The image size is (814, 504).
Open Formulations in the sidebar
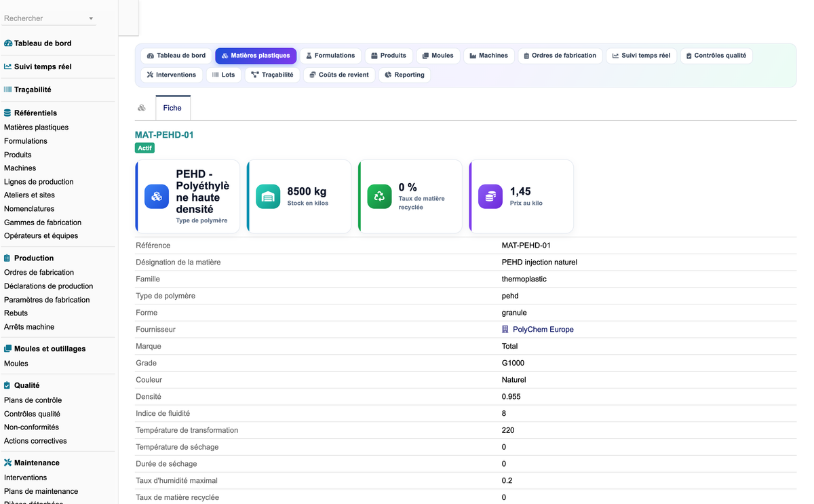click(x=26, y=141)
